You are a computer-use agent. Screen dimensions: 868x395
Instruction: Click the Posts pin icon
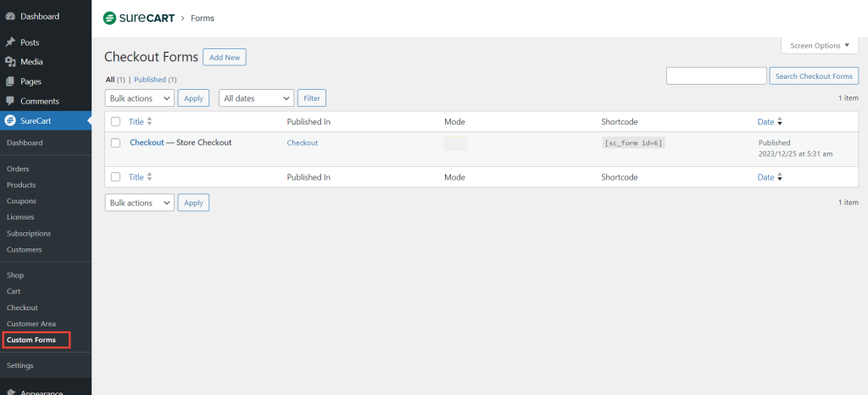10,42
